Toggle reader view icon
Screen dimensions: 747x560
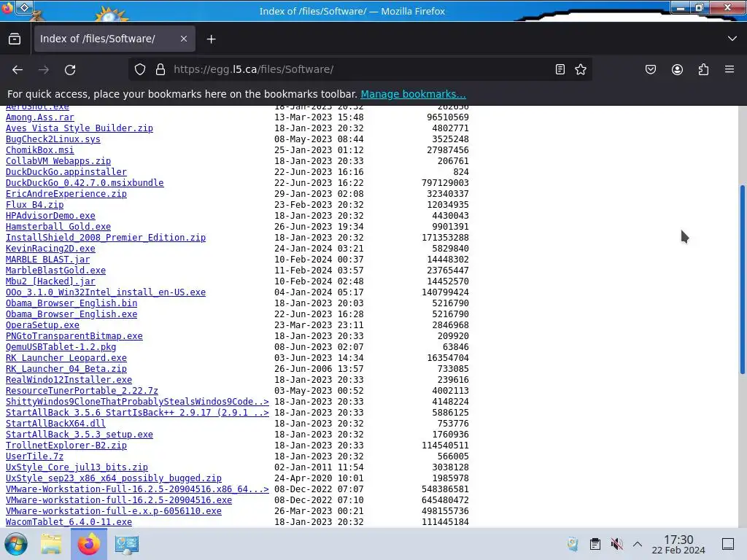[560, 69]
